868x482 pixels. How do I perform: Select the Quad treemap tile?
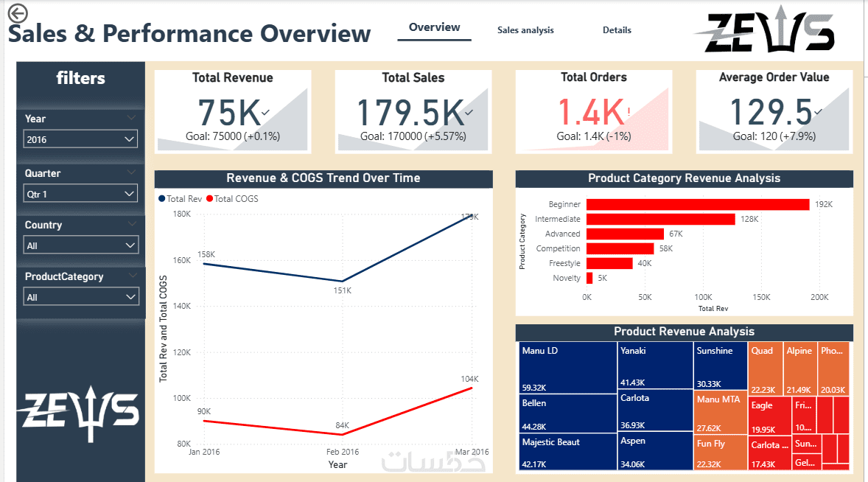(x=766, y=369)
